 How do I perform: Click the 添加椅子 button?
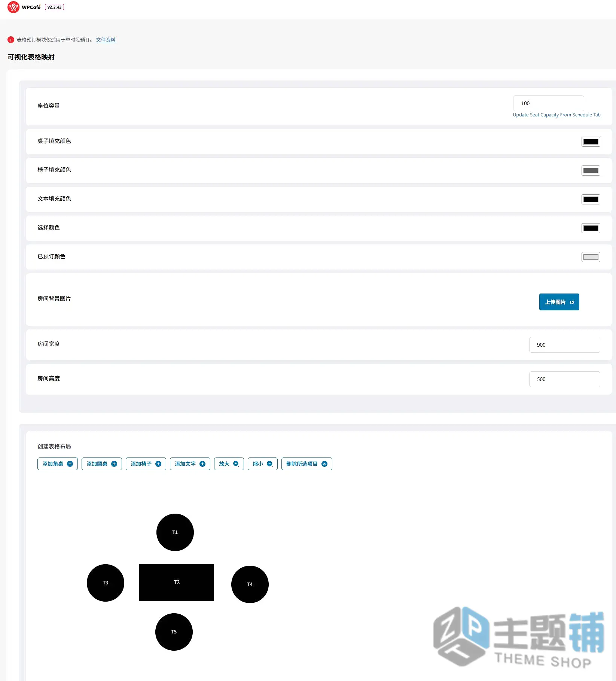click(146, 464)
